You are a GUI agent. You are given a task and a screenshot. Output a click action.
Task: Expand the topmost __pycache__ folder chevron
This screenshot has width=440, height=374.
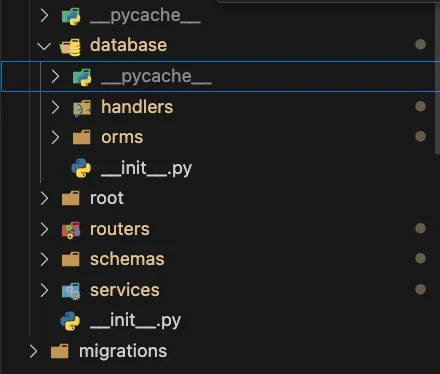44,15
